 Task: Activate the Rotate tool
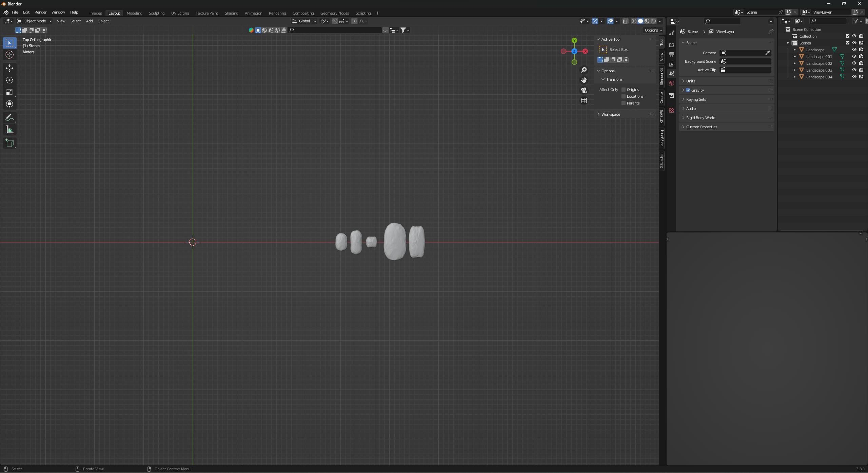[9, 80]
